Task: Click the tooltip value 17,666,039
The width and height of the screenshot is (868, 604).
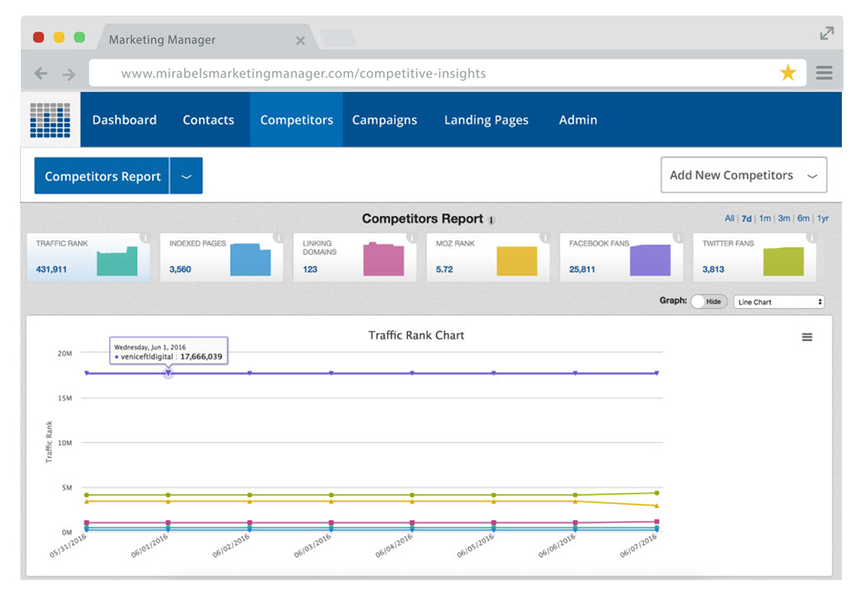Action: click(x=201, y=357)
